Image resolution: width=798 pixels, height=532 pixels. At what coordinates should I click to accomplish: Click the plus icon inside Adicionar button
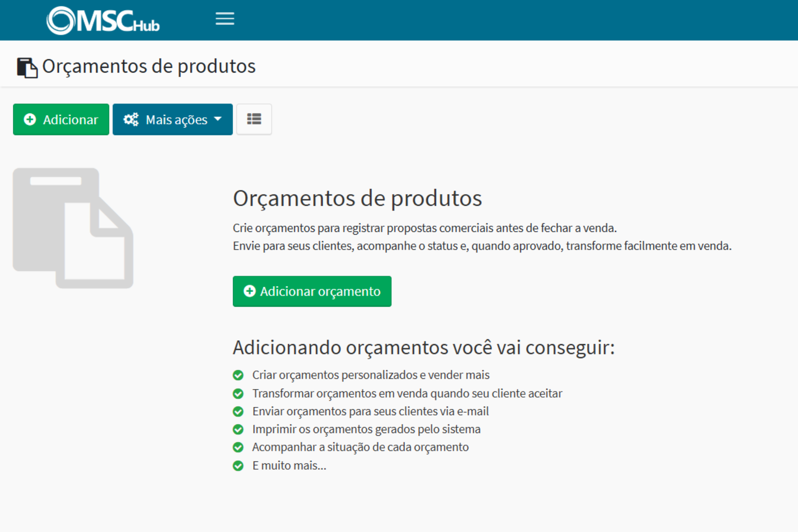(30, 119)
